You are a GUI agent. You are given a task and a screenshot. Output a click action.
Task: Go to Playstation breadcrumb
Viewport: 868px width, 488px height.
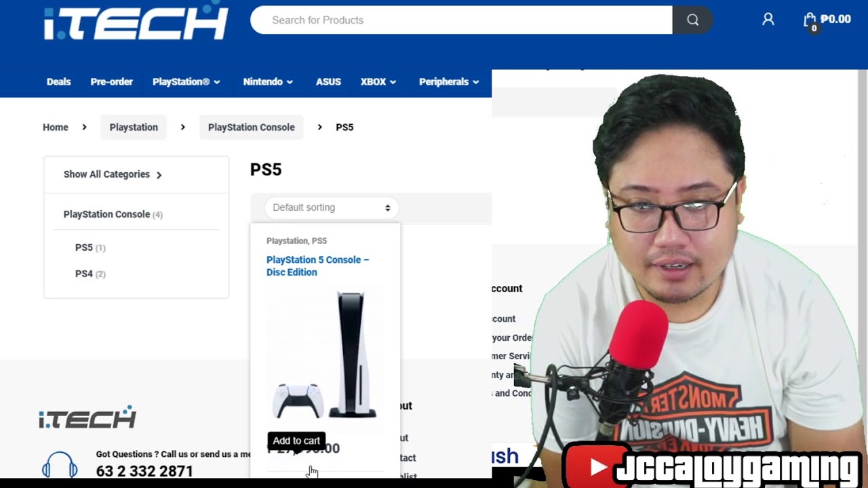coord(134,127)
